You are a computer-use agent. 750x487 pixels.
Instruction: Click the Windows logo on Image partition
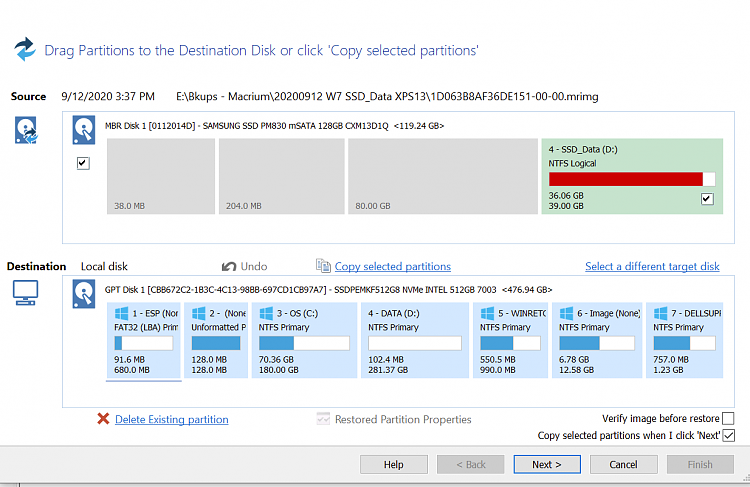point(566,313)
